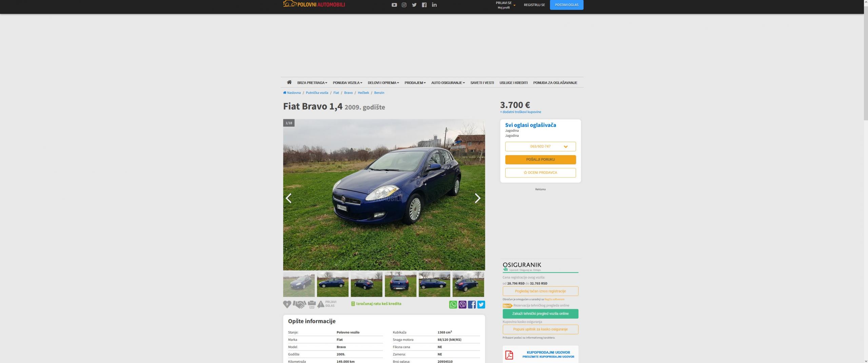Image resolution: width=868 pixels, height=363 pixels.
Task: Show next photo with right arrow
Action: pos(477,198)
